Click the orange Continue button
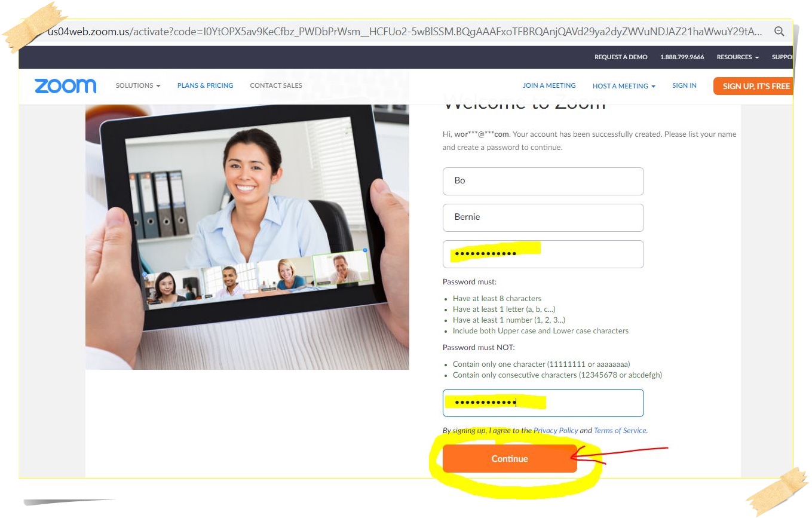812x518 pixels. 510,459
